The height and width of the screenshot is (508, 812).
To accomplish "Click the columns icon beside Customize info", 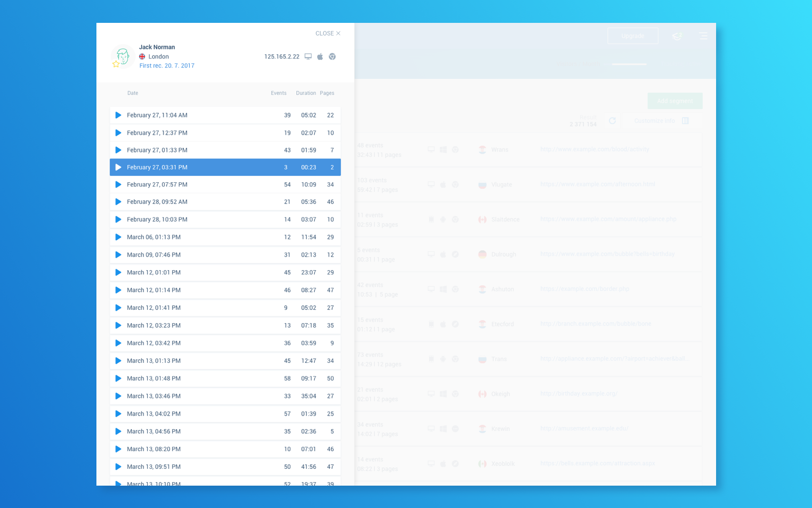I will 686,120.
